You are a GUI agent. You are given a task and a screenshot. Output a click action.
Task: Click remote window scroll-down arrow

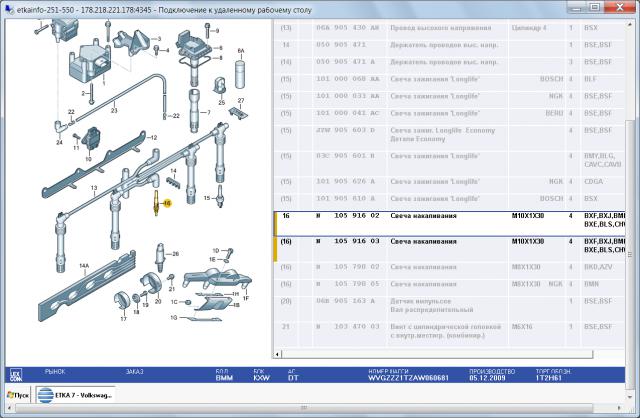click(x=631, y=397)
